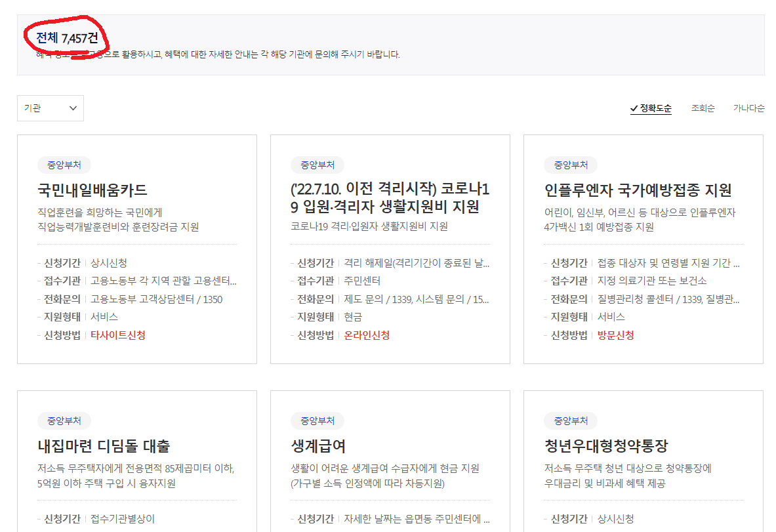Click 직업능력개발훈련비와 훈련장려금 지원 description line
The image size is (776, 532).
point(118,227)
